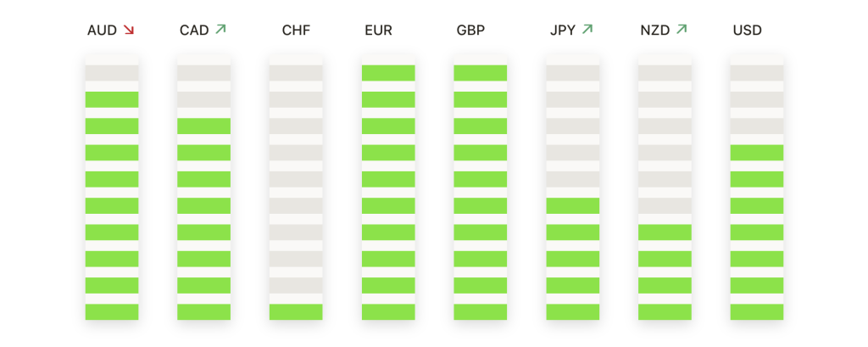Image resolution: width=868 pixels, height=347 pixels.
Task: Choose the NZD currency label
Action: point(655,31)
